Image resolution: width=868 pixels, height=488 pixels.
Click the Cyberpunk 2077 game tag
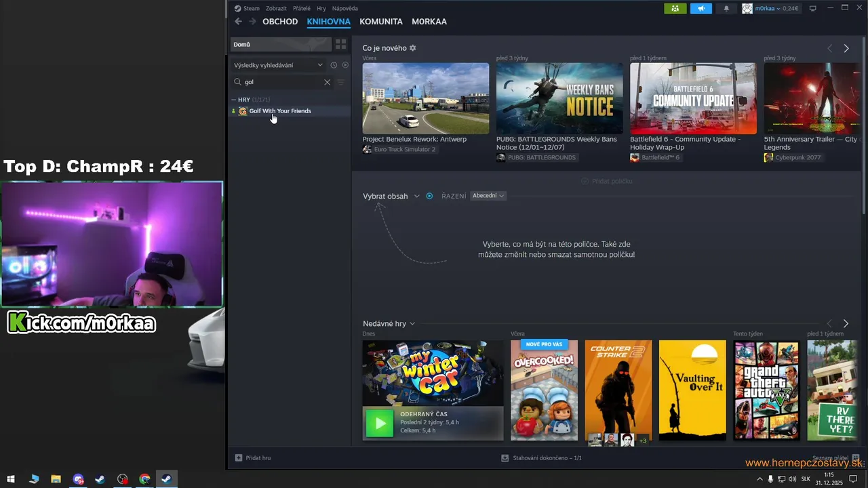tap(793, 157)
